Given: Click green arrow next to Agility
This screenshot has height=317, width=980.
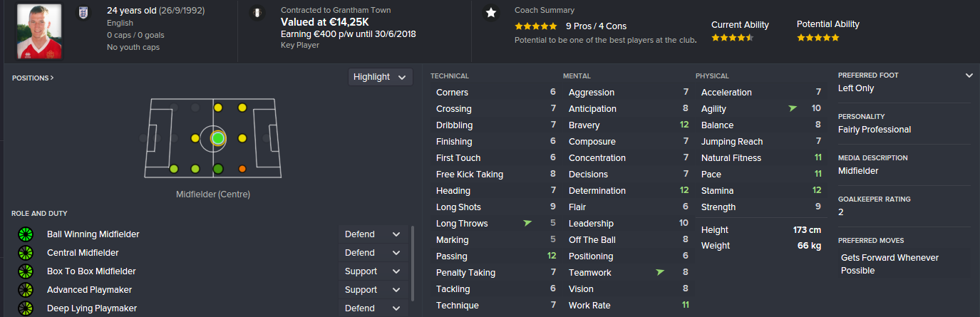Looking at the screenshot, I should point(793,108).
